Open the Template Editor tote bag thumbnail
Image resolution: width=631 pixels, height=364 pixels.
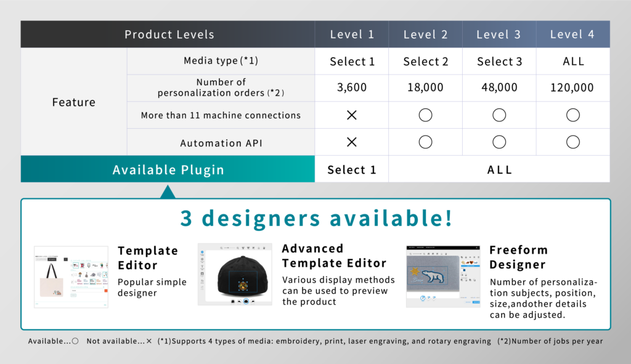71,276
